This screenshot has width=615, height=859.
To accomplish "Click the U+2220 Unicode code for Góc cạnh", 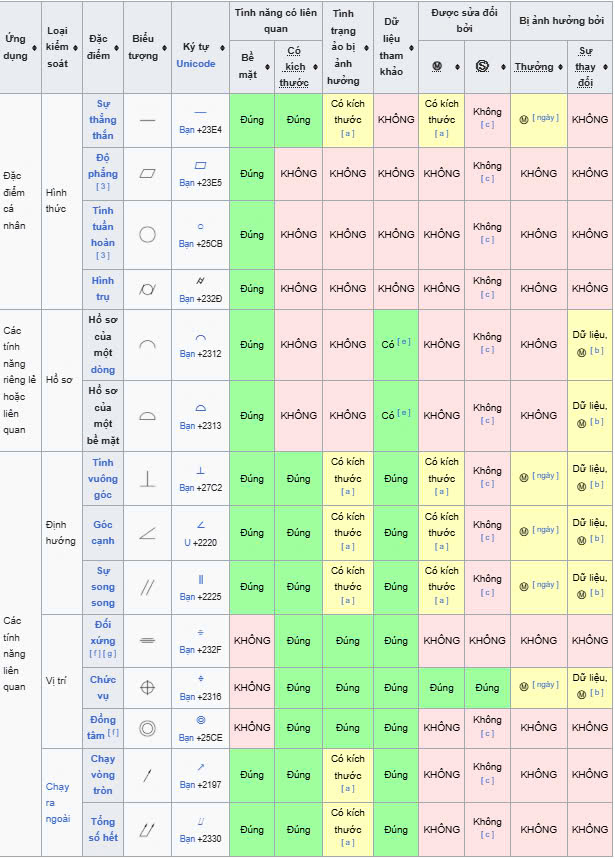I will click(x=201, y=542).
